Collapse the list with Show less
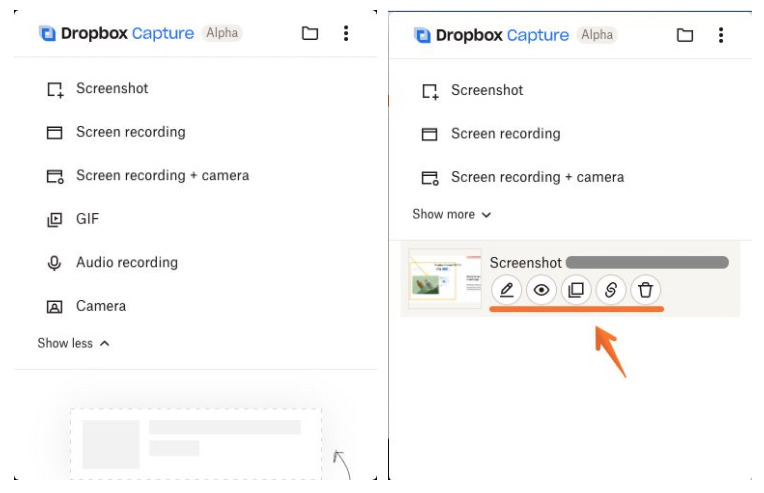The image size is (764, 493). coord(74,343)
